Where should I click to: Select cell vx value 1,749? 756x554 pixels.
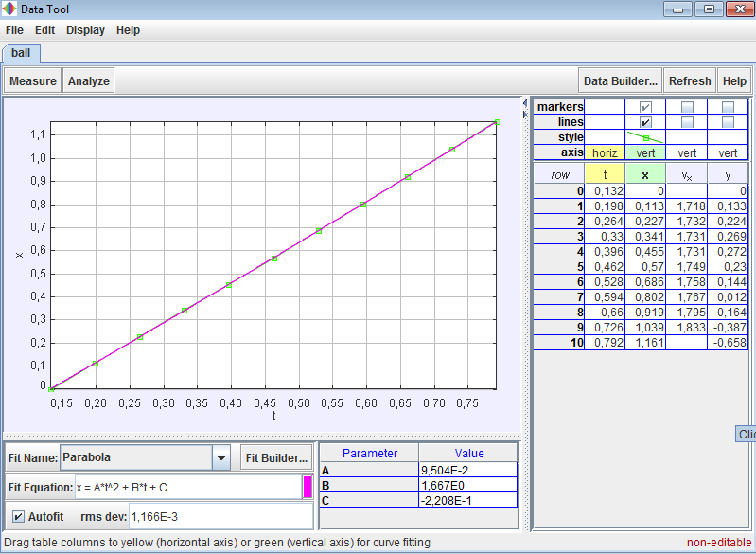click(687, 266)
